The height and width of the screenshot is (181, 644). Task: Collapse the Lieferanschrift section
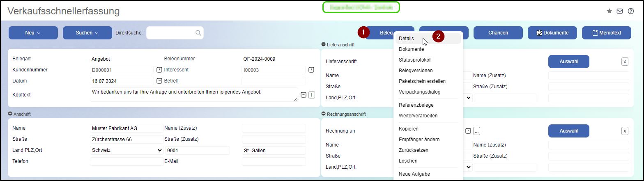coord(324,44)
